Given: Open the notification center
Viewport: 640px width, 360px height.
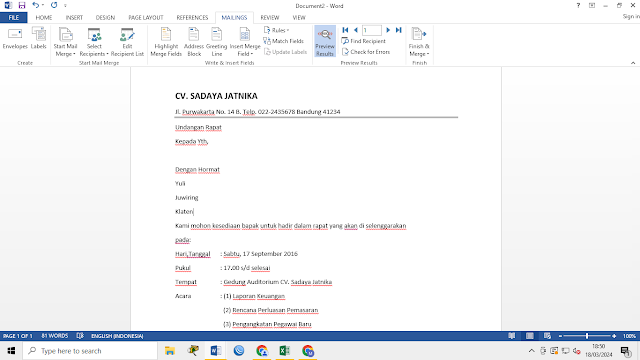Looking at the screenshot, I should click(626, 351).
